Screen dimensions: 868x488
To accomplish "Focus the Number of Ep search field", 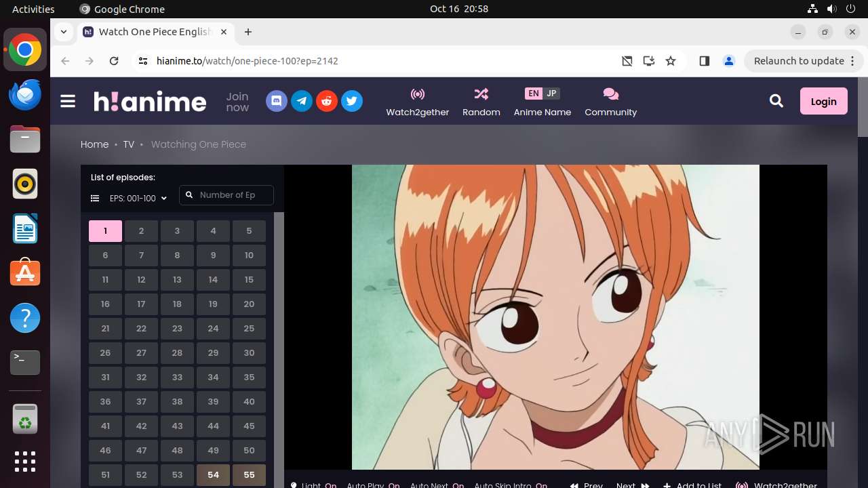I will coord(226,195).
